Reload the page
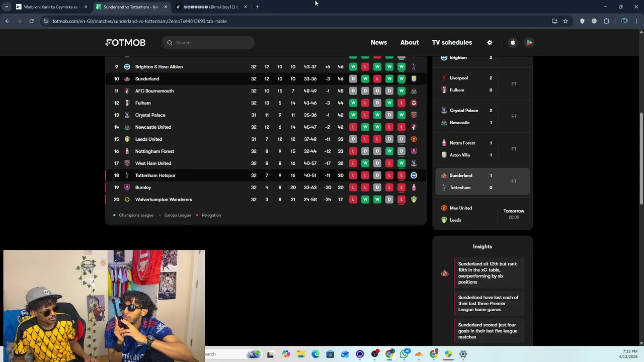This screenshot has height=362, width=644. 31,21
